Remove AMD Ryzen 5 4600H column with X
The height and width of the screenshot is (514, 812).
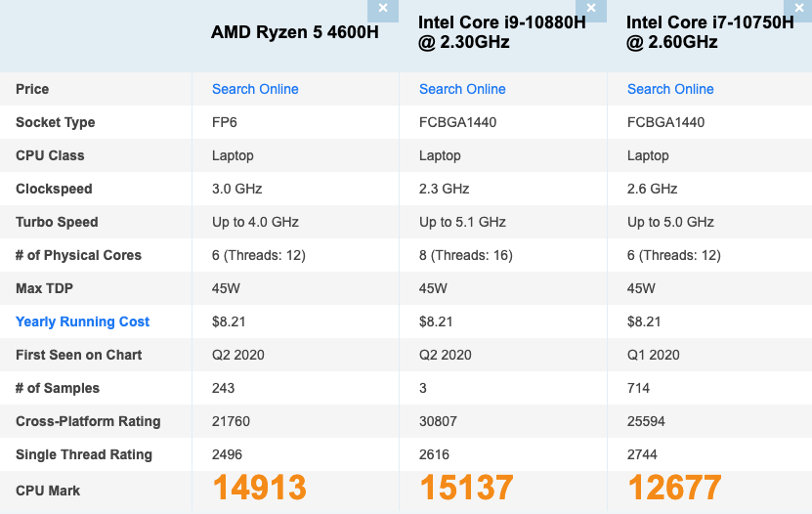[x=383, y=10]
